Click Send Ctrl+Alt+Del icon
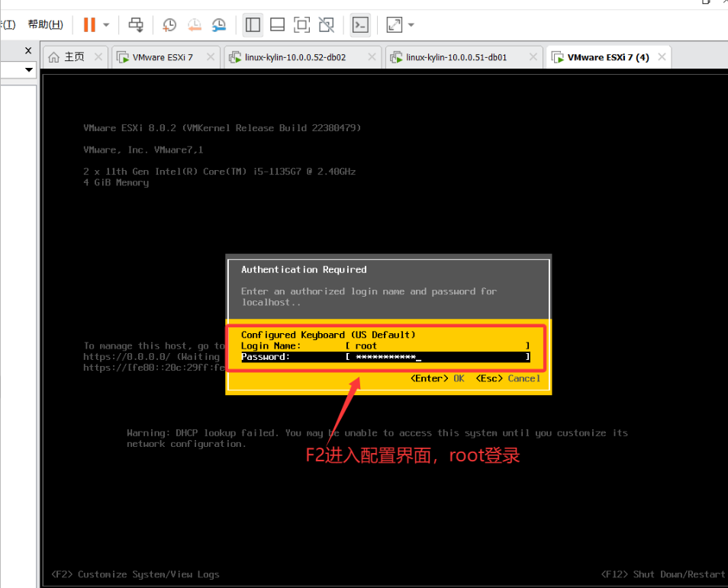728x588 pixels. pos(136,24)
